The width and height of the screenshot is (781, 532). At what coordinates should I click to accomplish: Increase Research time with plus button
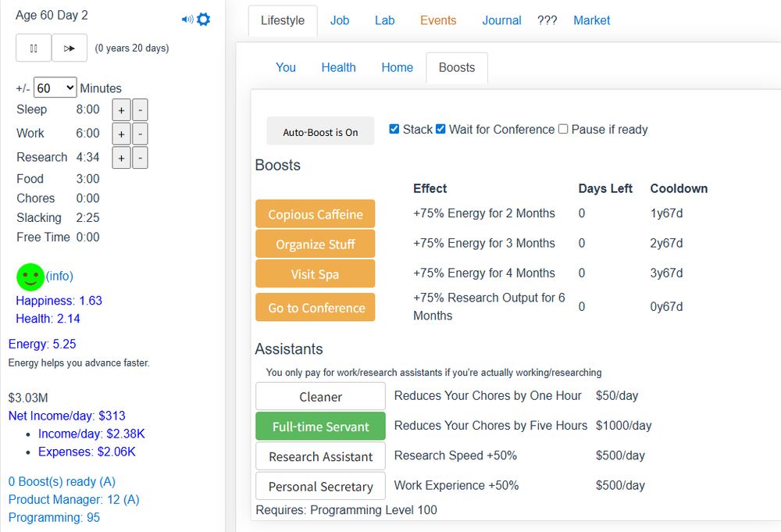121,158
